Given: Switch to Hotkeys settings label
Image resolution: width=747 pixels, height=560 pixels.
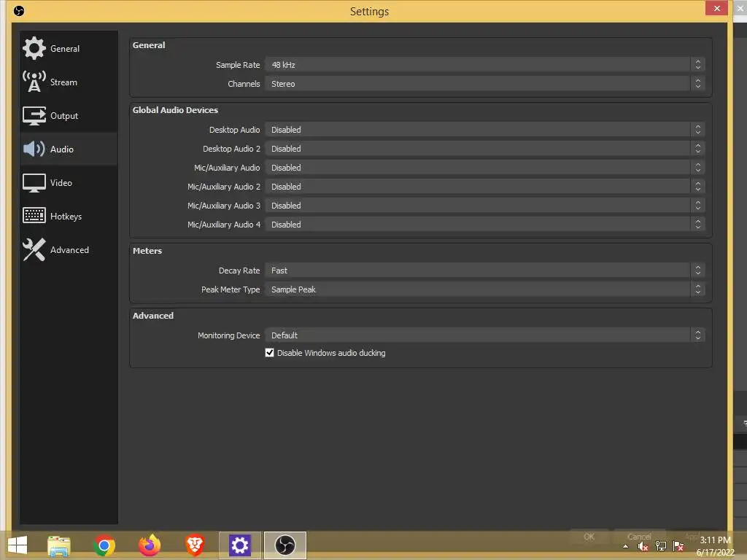Looking at the screenshot, I should click(66, 216).
